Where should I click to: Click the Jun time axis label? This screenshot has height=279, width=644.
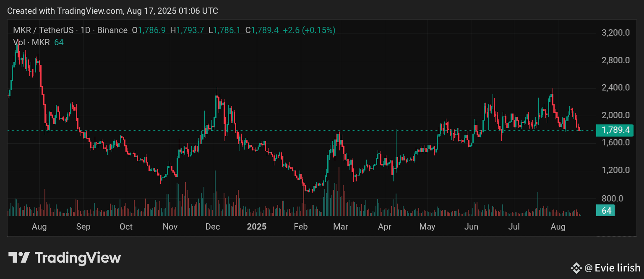[472, 227]
